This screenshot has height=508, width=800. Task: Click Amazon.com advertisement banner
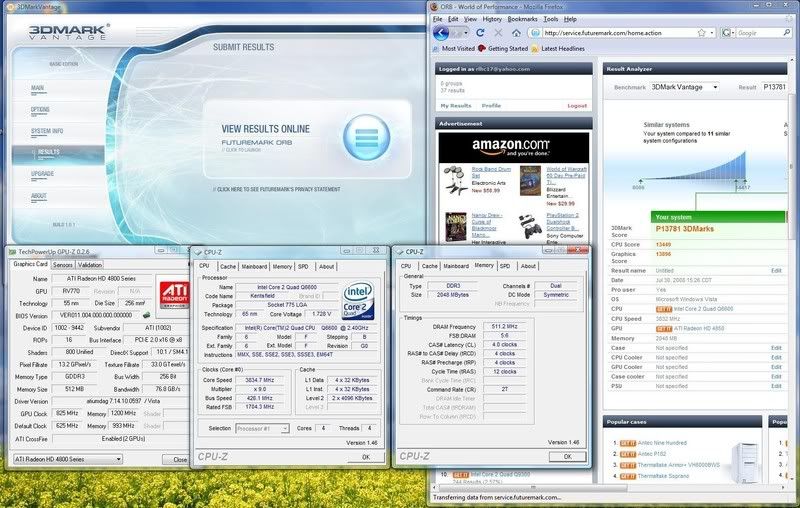tap(514, 147)
